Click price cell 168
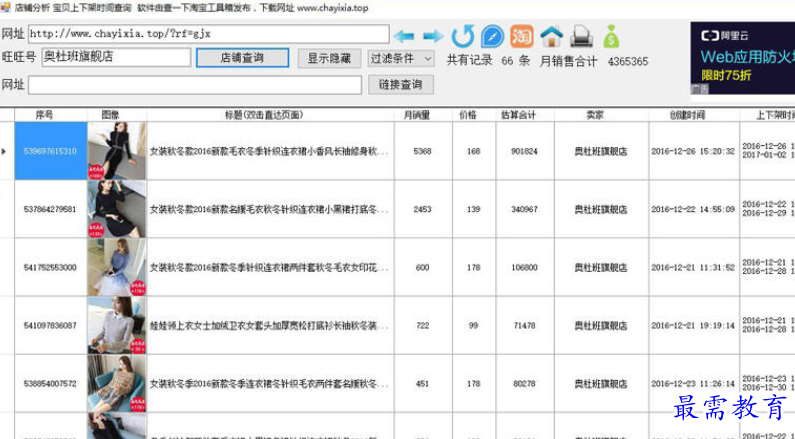 474,151
